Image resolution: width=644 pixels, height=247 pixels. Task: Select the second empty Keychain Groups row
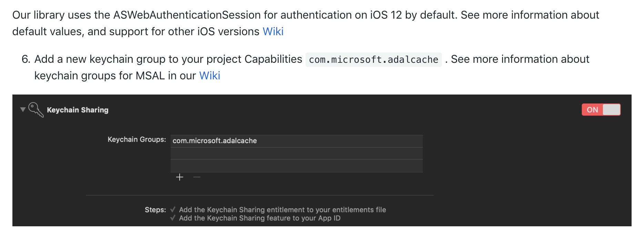pyautogui.click(x=296, y=154)
